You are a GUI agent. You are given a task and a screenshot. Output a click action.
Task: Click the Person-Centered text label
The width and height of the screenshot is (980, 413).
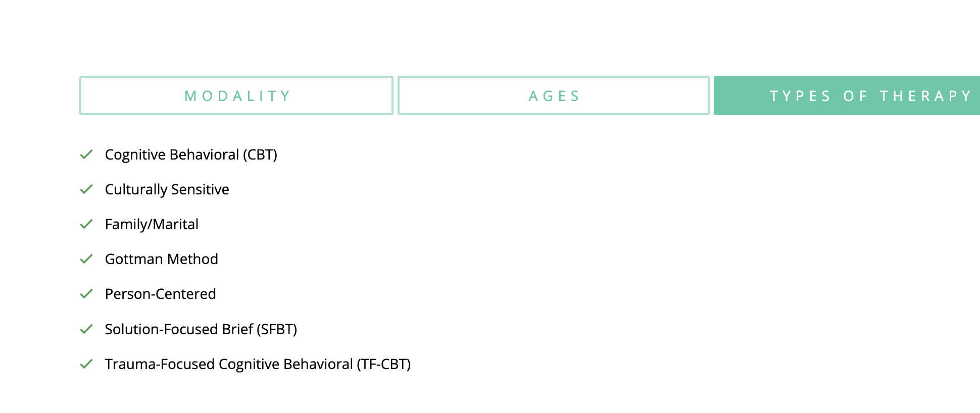(x=160, y=294)
